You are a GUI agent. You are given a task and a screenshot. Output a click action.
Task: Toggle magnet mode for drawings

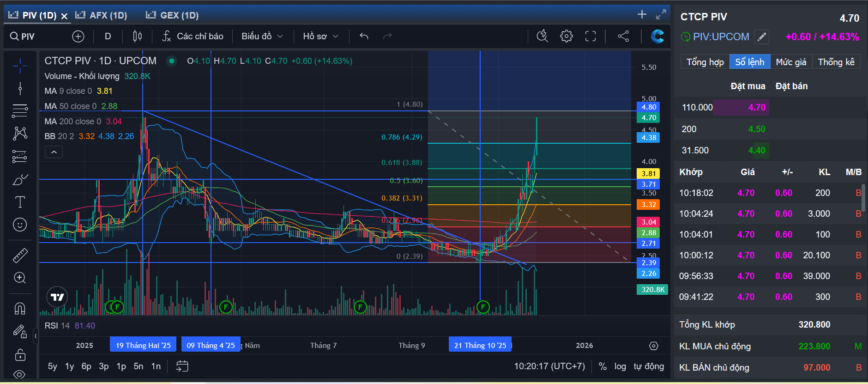(20, 308)
